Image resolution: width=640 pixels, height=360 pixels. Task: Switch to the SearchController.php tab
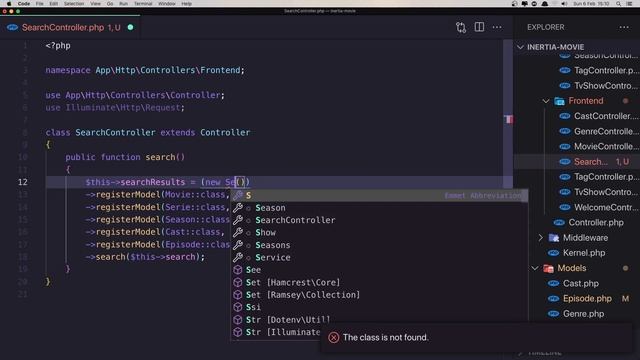click(70, 27)
